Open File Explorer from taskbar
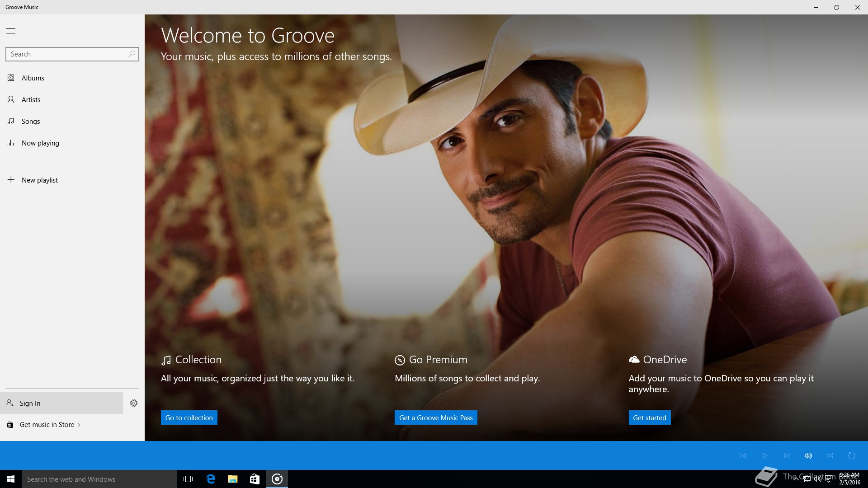This screenshot has height=488, width=868. point(232,479)
